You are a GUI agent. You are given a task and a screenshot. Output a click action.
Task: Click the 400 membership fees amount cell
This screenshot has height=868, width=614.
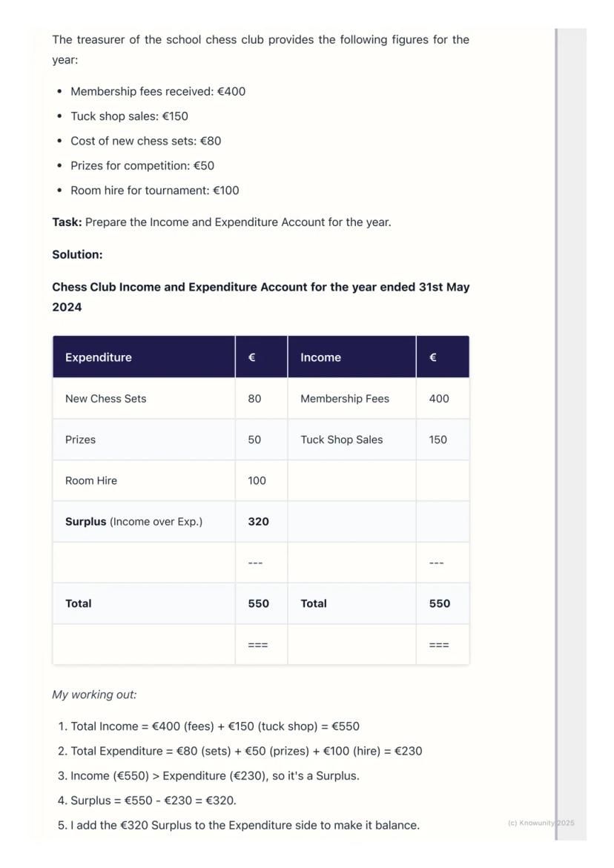point(439,399)
